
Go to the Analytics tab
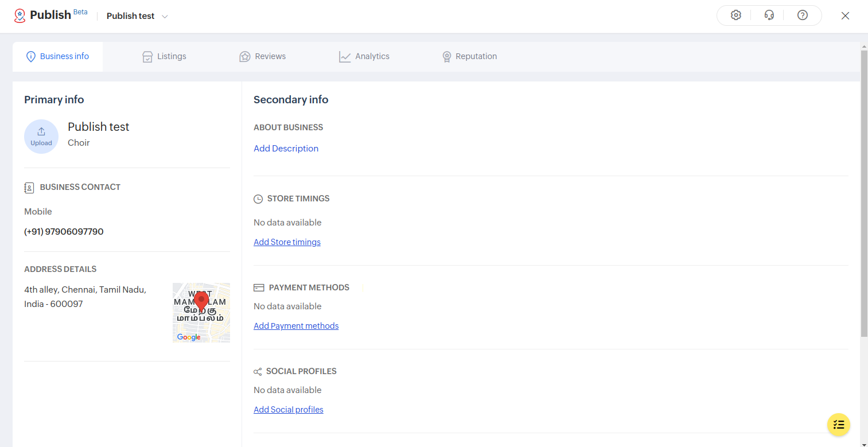coord(364,56)
